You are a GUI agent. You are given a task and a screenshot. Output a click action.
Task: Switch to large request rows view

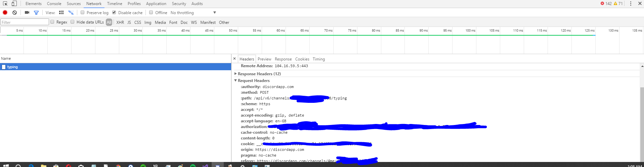click(x=61, y=12)
